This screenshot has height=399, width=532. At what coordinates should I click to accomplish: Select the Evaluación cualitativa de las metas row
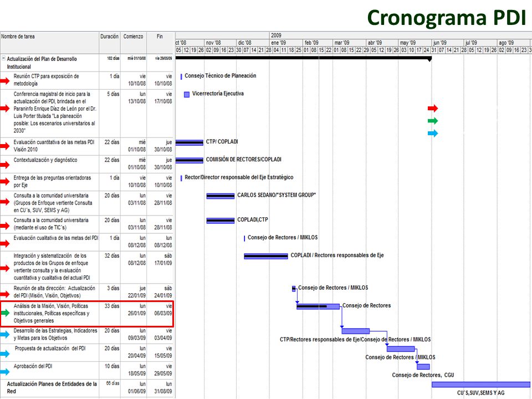[86, 242]
